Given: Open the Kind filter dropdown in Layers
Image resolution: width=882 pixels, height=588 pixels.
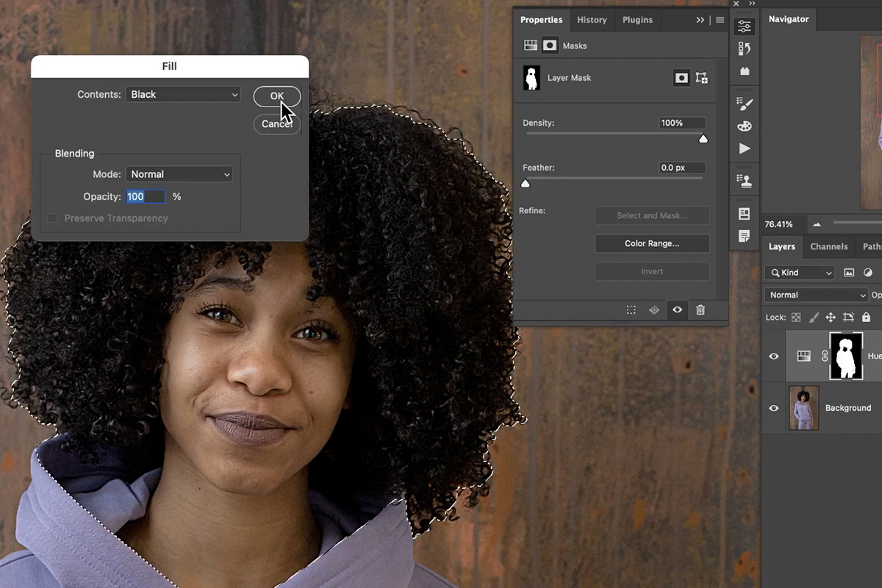Looking at the screenshot, I should (800, 273).
